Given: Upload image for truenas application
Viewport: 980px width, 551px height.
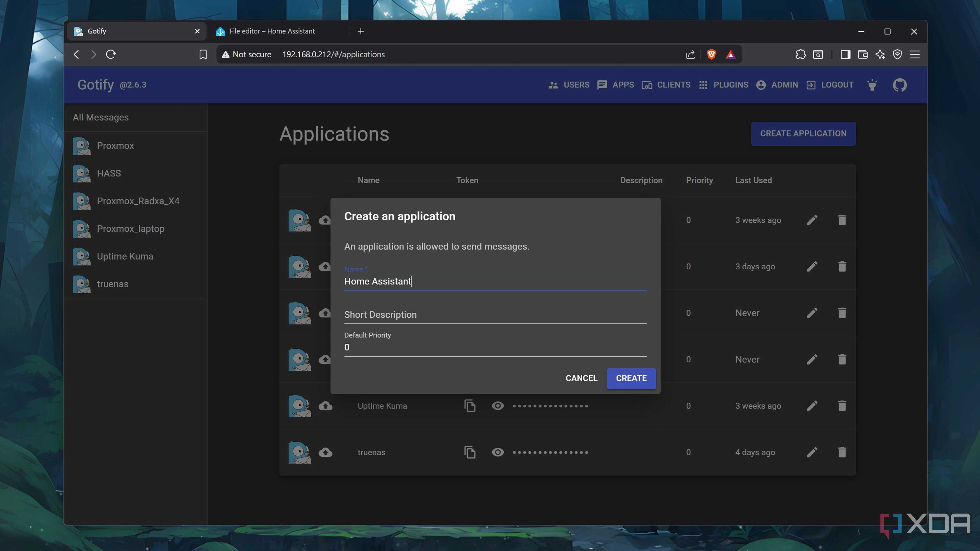Looking at the screenshot, I should tap(325, 452).
